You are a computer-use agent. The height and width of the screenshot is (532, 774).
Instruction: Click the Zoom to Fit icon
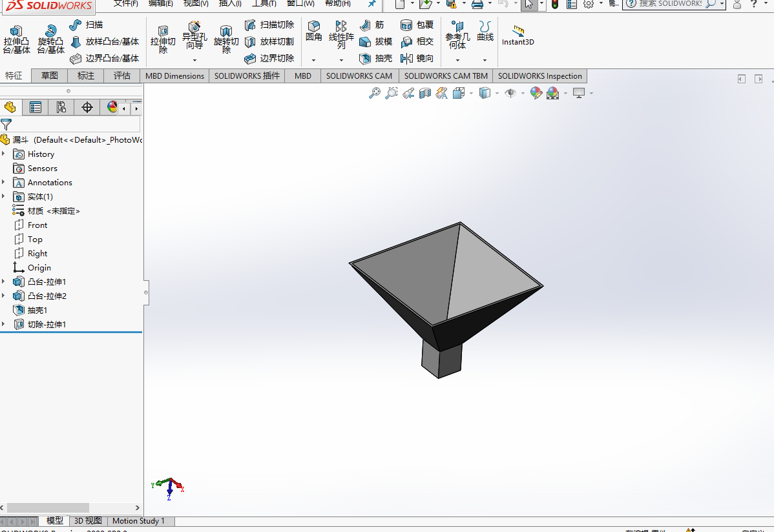tap(375, 93)
